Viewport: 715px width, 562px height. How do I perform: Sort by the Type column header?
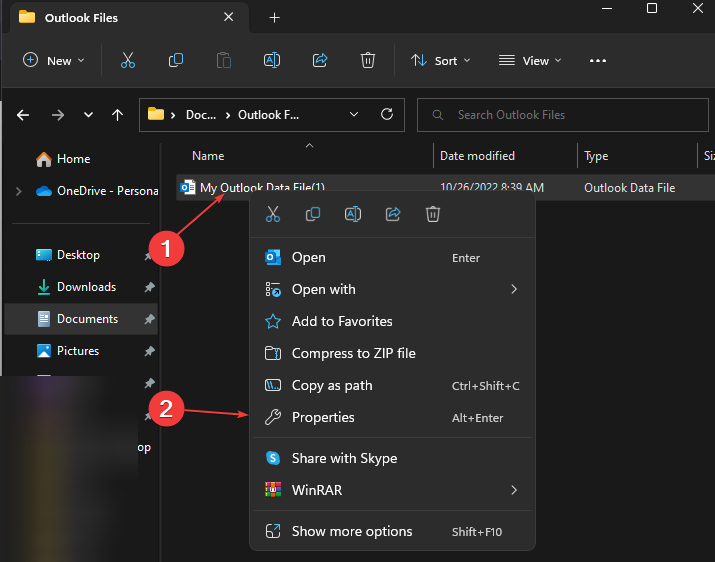tap(596, 156)
